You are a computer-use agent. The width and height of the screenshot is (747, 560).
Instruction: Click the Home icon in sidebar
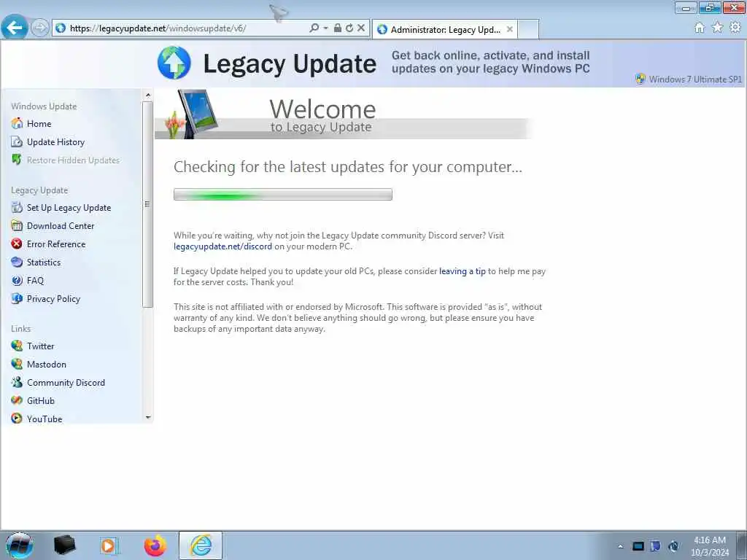tap(17, 123)
